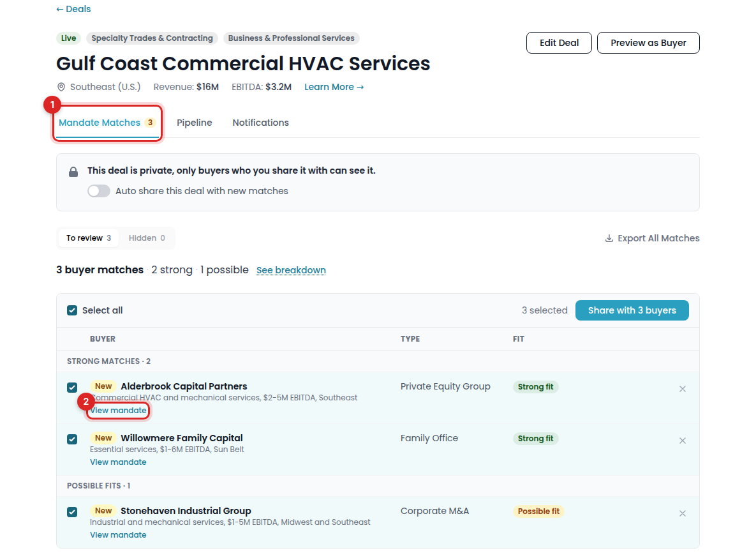Screen dimensions: 756x560
Task: View mandate for Willowmere Family Capital
Action: (x=118, y=462)
